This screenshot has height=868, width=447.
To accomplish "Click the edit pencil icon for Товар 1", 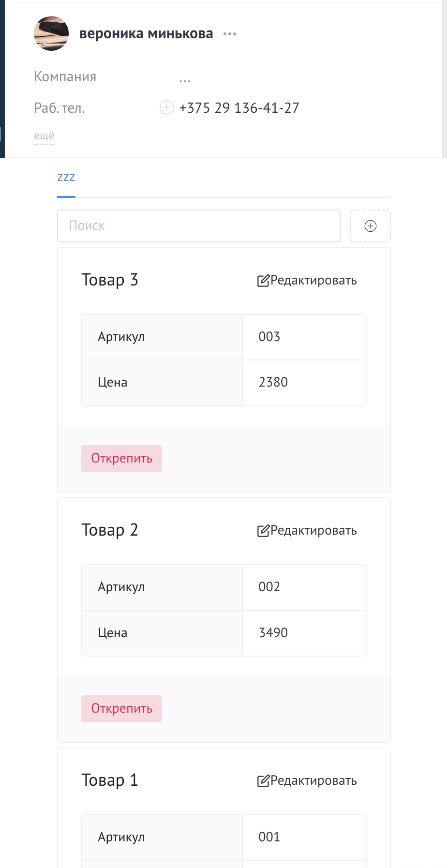I will [x=263, y=781].
